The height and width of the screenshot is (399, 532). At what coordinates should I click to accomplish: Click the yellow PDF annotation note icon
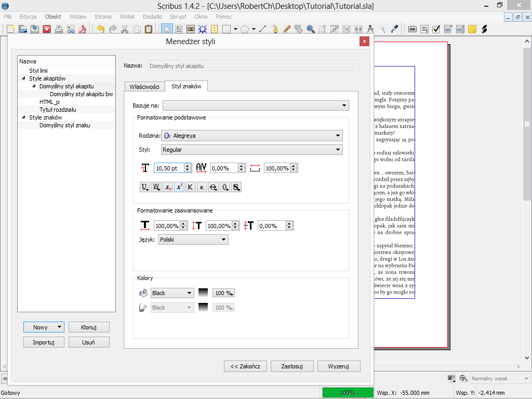[472, 29]
